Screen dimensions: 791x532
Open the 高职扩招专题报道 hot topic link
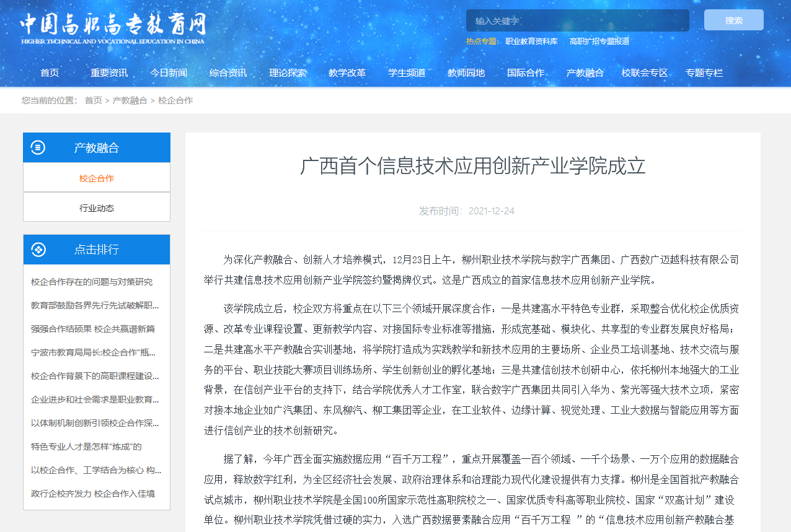coord(599,41)
